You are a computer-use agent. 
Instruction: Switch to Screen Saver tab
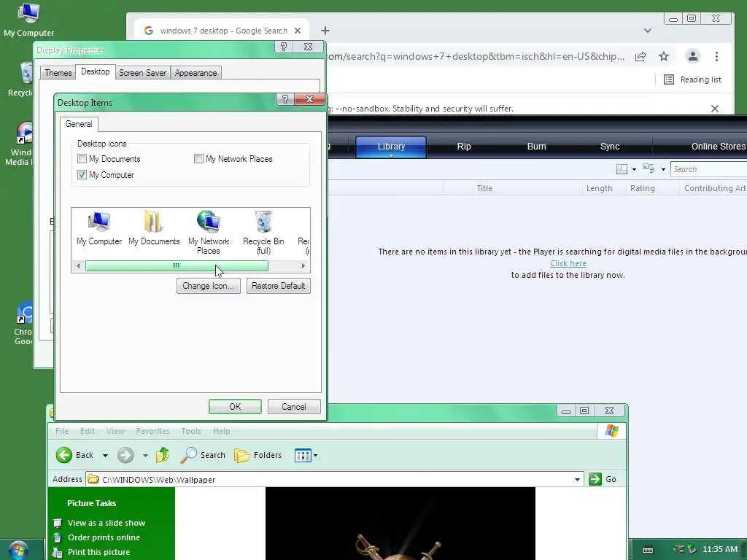(x=142, y=73)
